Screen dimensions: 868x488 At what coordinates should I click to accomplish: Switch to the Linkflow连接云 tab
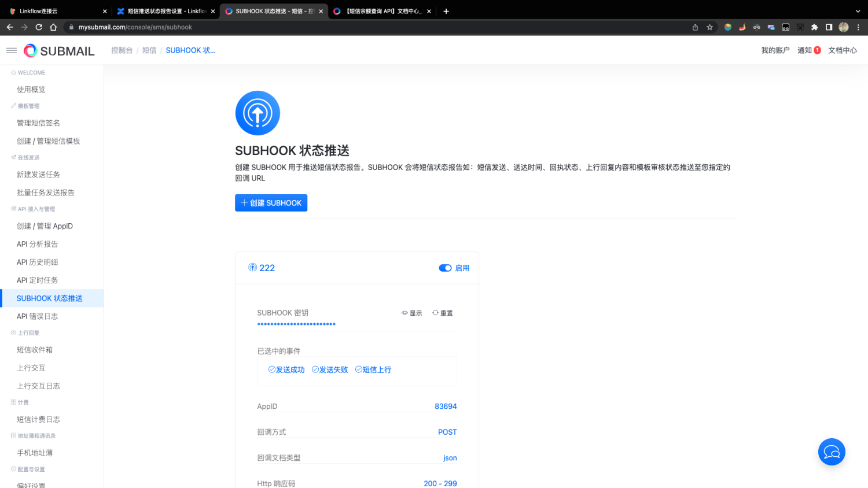pos(57,11)
